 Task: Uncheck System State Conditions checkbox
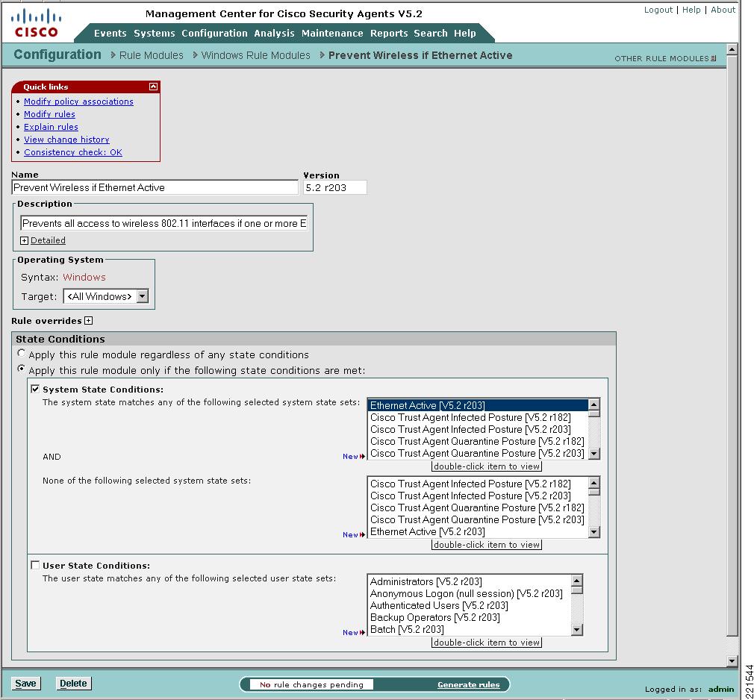(35, 389)
